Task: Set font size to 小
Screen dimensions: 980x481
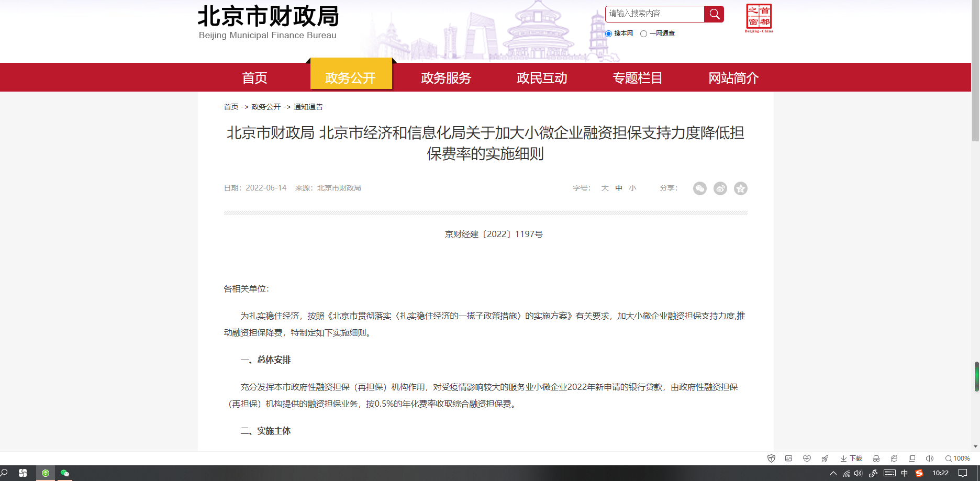Action: pos(633,188)
